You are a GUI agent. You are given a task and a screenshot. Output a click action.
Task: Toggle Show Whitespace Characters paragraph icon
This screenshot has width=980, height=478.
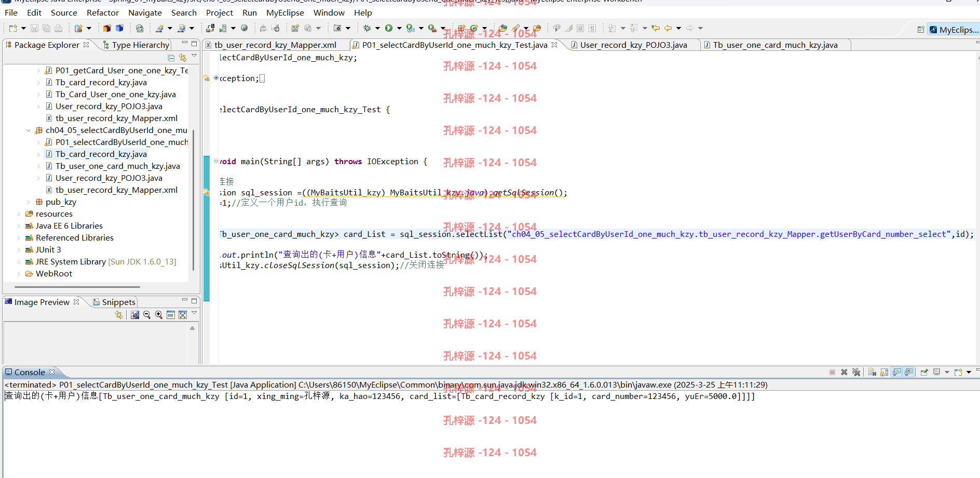(x=592, y=28)
